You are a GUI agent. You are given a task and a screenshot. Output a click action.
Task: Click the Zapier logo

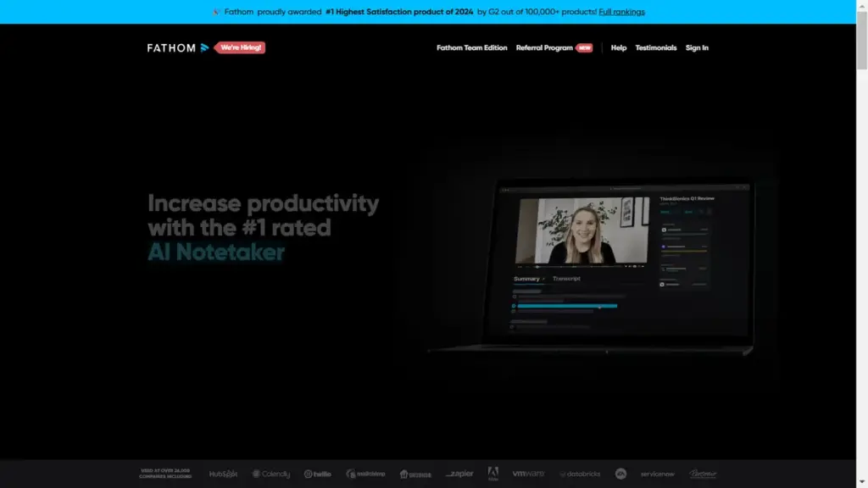(x=459, y=474)
